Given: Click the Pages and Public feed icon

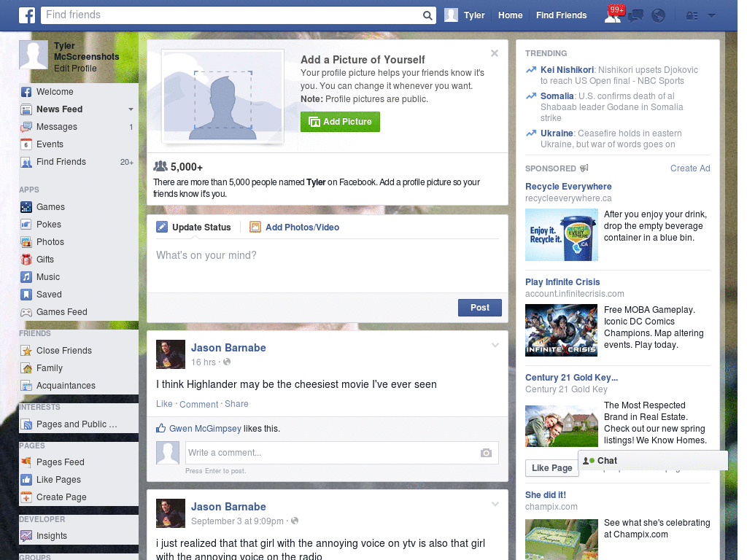Looking at the screenshot, I should tap(26, 424).
